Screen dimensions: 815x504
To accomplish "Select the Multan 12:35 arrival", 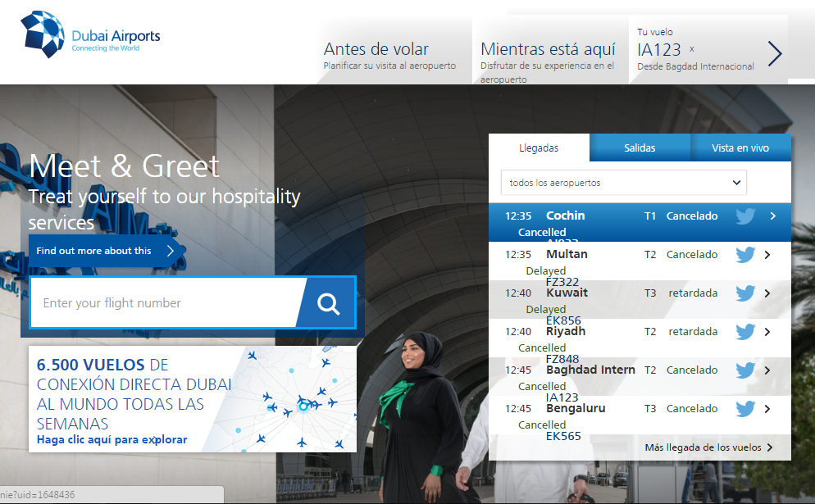I will (x=640, y=261).
